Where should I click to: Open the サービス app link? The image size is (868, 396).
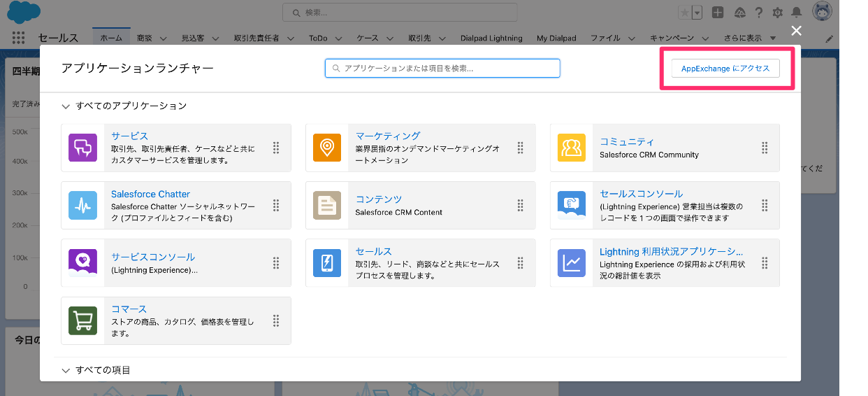tap(130, 136)
